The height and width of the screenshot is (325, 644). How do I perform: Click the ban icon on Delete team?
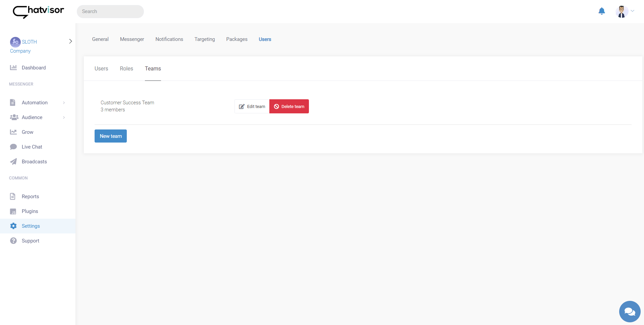tap(277, 107)
